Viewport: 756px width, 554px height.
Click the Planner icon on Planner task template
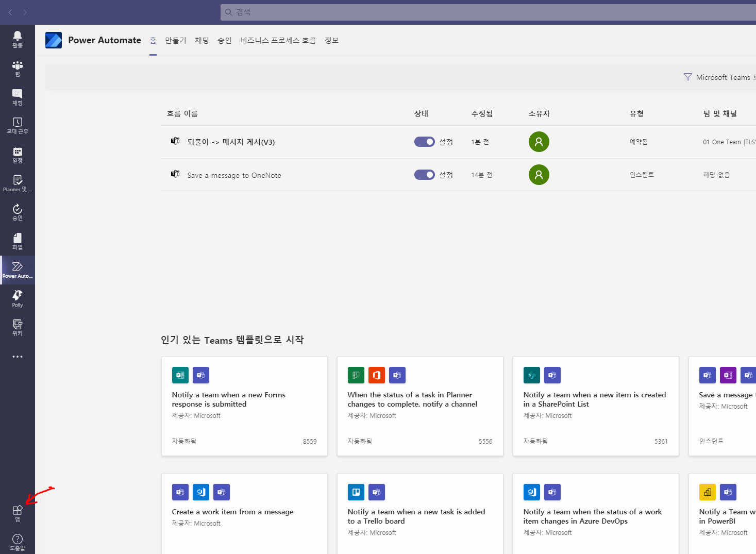click(x=356, y=375)
